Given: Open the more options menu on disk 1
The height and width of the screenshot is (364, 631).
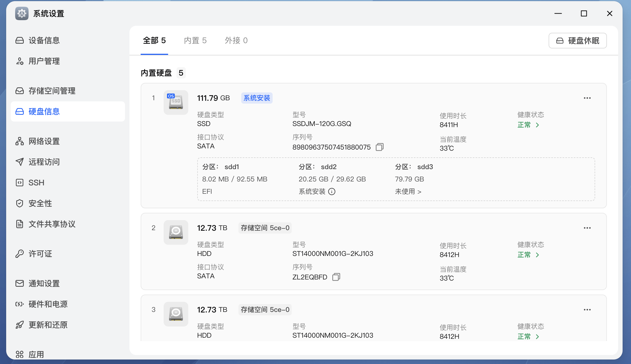Looking at the screenshot, I should tap(587, 98).
